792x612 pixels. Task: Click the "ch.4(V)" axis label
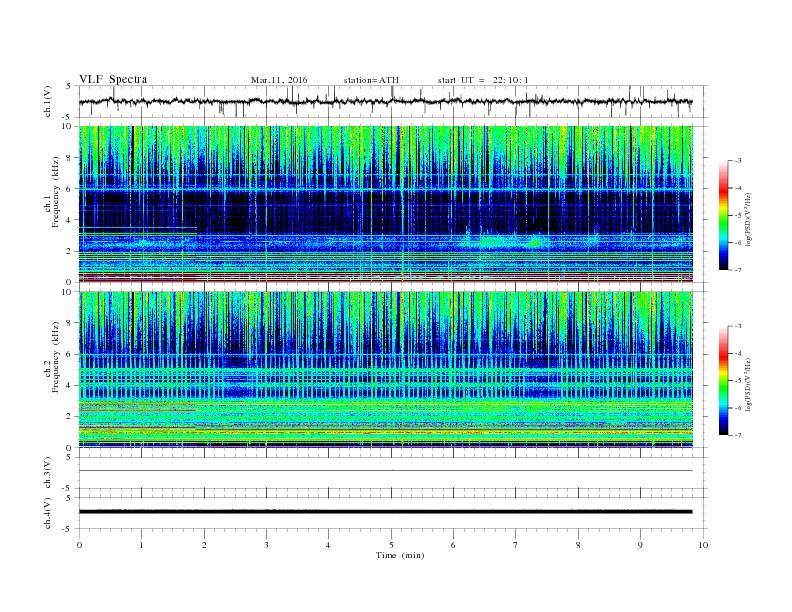tap(48, 513)
